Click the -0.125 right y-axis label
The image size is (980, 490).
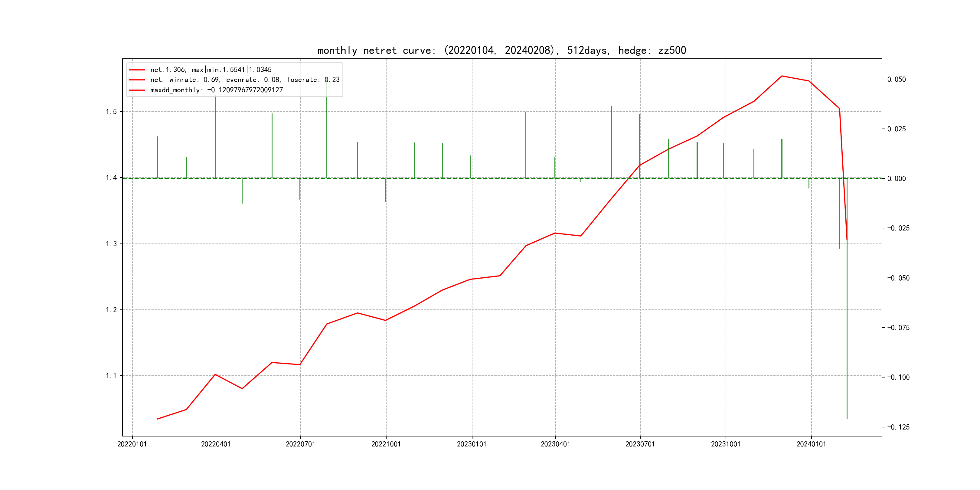[898, 427]
